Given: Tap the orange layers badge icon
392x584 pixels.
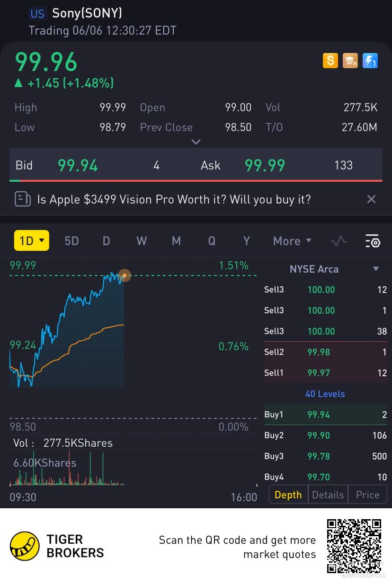Looking at the screenshot, I should tap(350, 61).
